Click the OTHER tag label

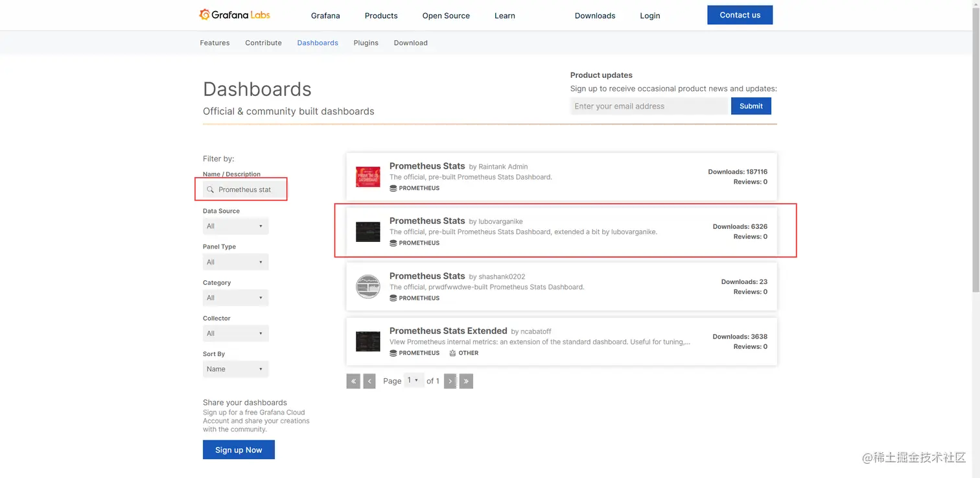[x=468, y=353]
